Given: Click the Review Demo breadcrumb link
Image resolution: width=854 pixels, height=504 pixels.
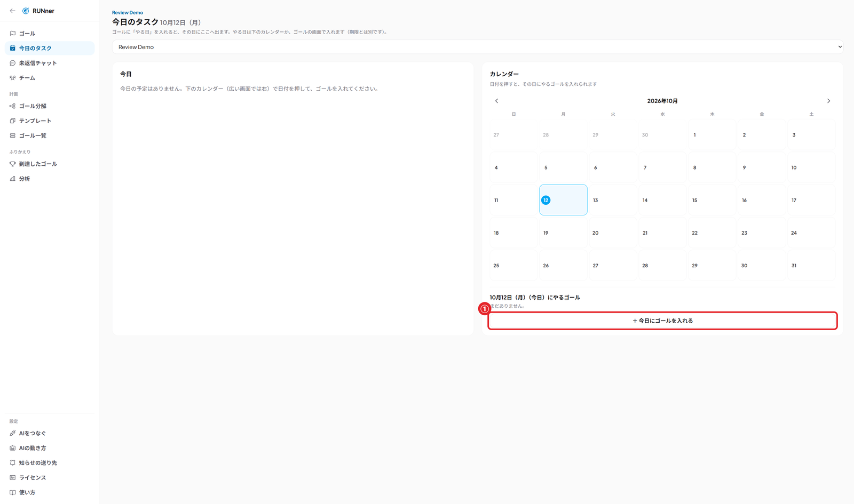Looking at the screenshot, I should pos(128,13).
